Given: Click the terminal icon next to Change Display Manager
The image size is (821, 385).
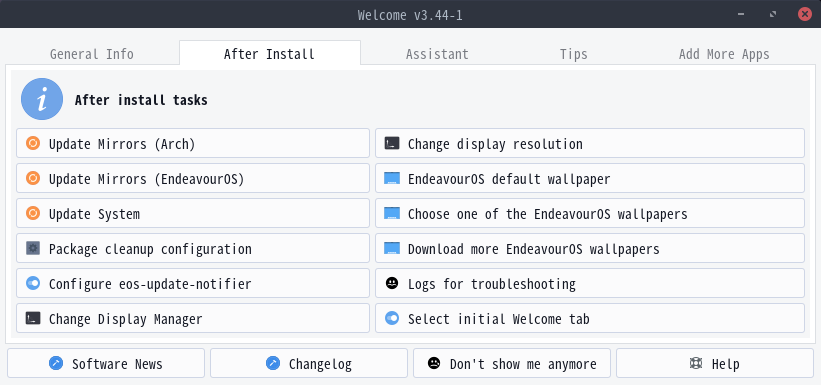Looking at the screenshot, I should (33, 318).
